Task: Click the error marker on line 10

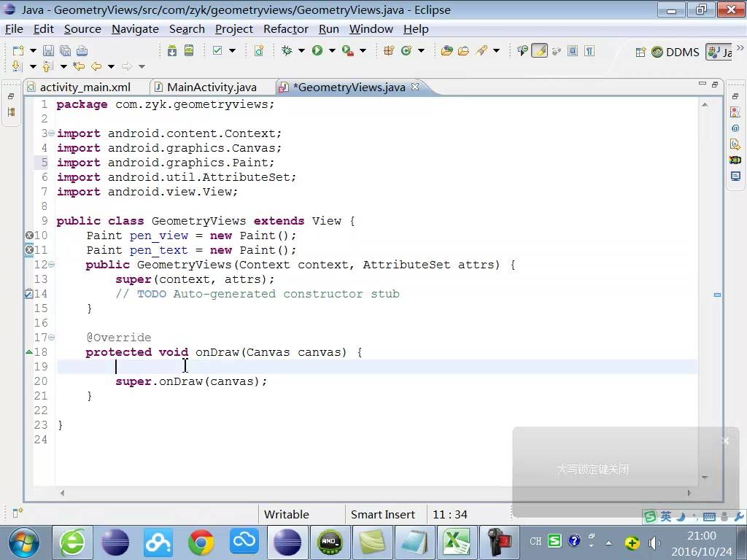Action: pos(29,236)
